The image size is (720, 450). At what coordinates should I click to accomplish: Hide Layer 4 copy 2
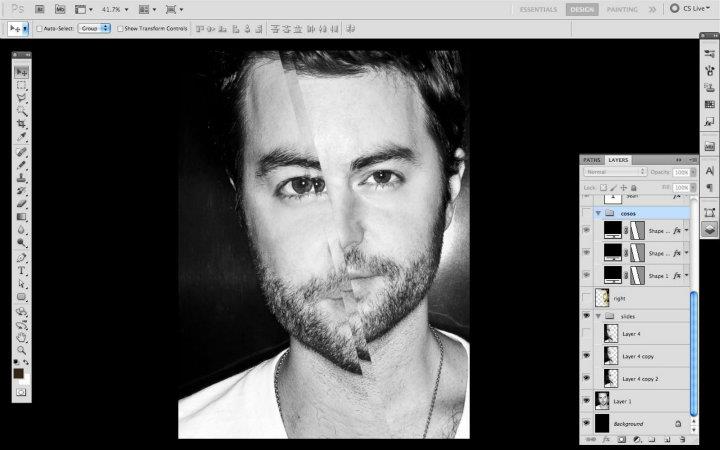pos(586,378)
